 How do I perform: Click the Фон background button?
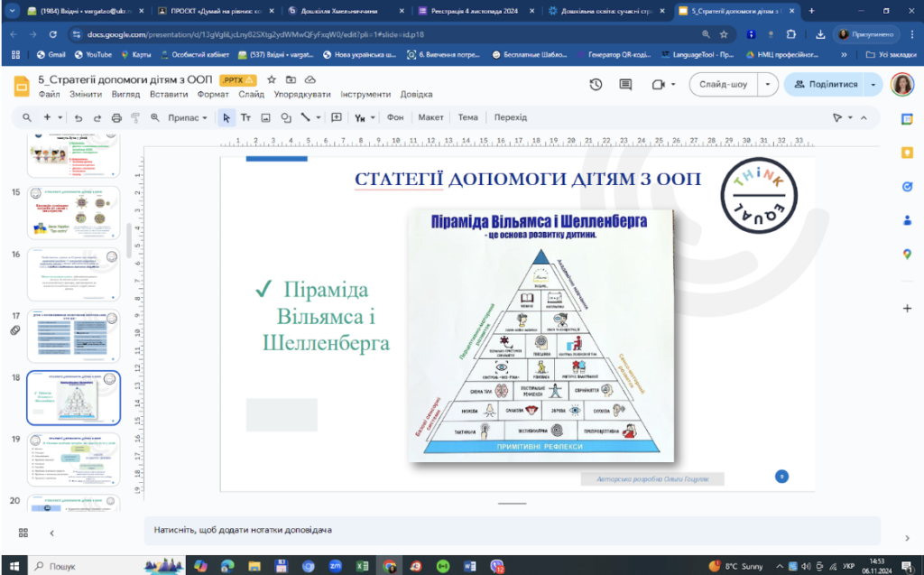tap(395, 117)
